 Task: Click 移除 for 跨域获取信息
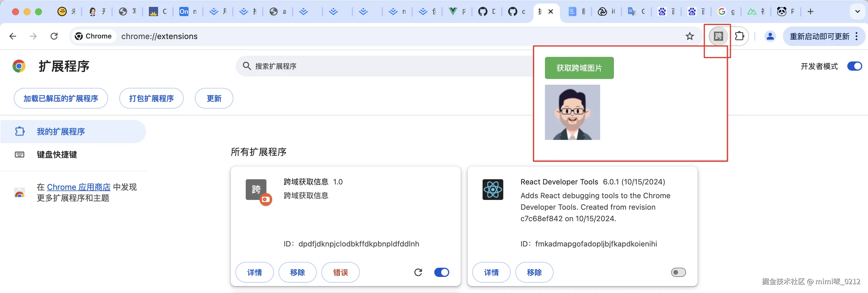point(297,272)
